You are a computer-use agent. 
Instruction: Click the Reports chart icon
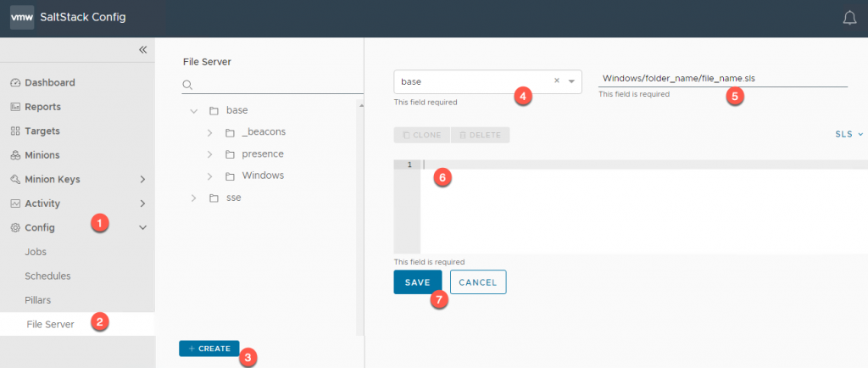coord(15,107)
